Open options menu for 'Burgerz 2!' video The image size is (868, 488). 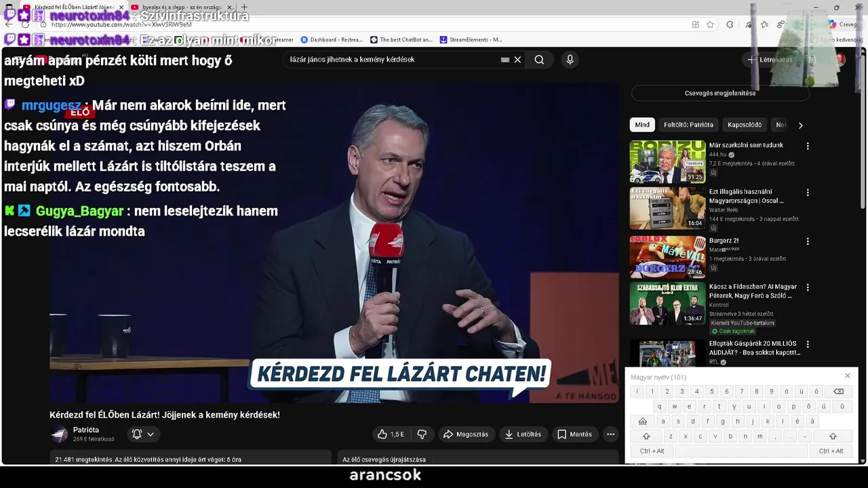pyautogui.click(x=808, y=241)
